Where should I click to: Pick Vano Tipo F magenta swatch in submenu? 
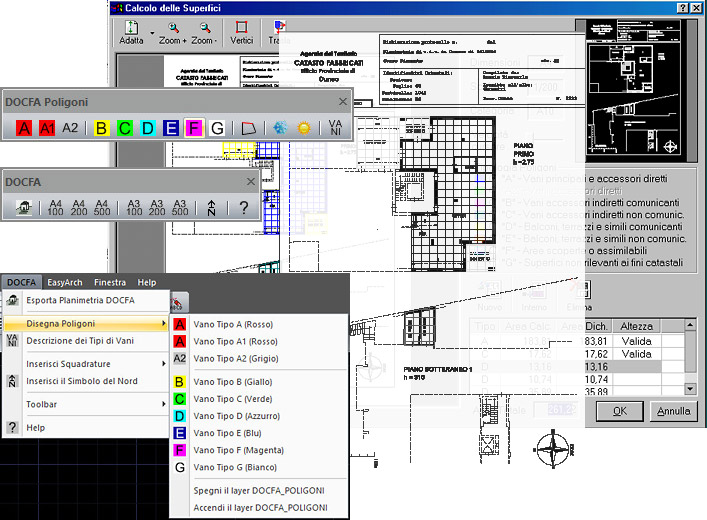(180, 450)
